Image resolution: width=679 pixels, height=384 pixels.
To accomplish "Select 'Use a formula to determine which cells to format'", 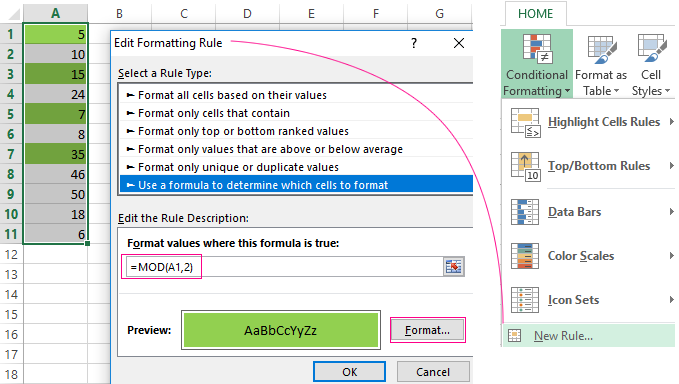I will pos(296,185).
